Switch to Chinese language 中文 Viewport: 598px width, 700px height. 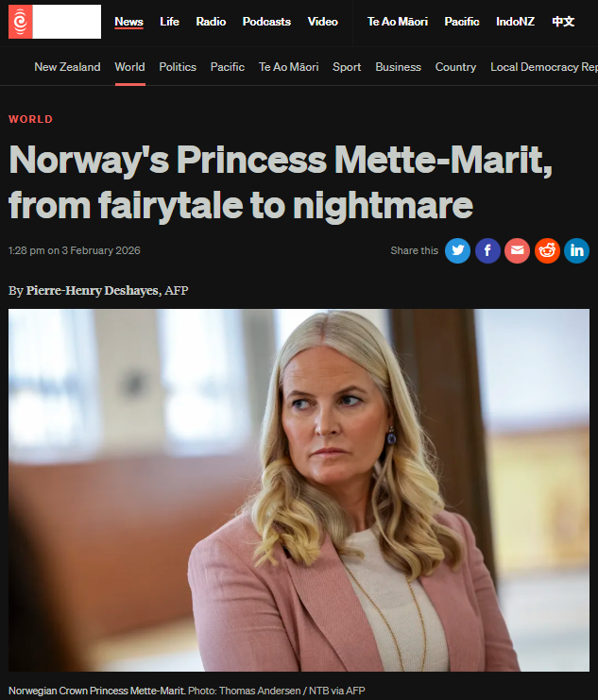pos(563,22)
